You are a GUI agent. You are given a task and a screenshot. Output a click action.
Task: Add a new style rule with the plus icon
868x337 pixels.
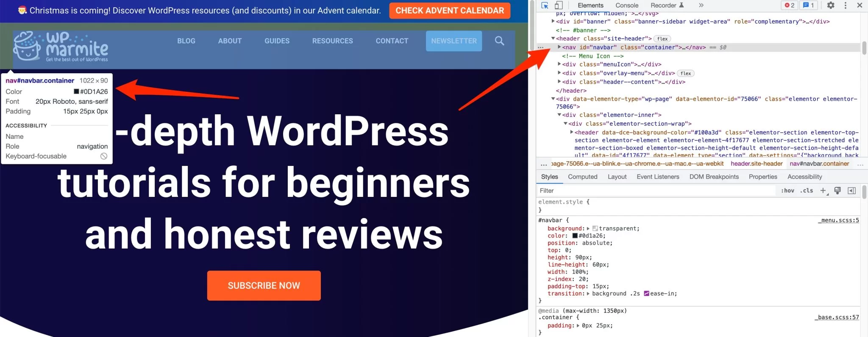point(823,191)
